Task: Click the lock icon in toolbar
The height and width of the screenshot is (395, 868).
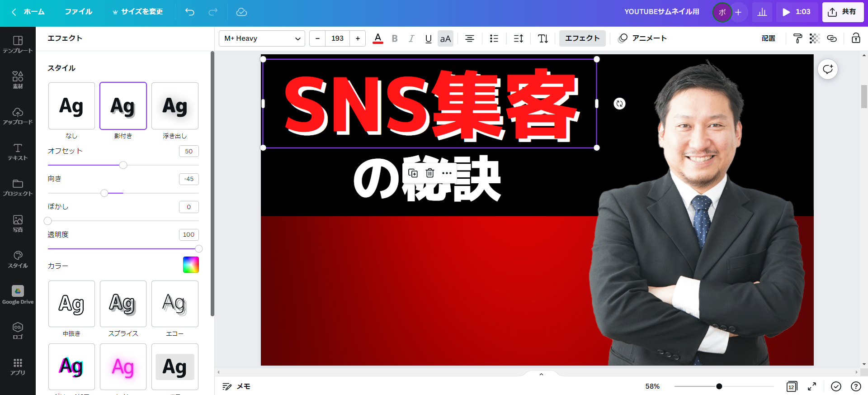Action: (856, 38)
